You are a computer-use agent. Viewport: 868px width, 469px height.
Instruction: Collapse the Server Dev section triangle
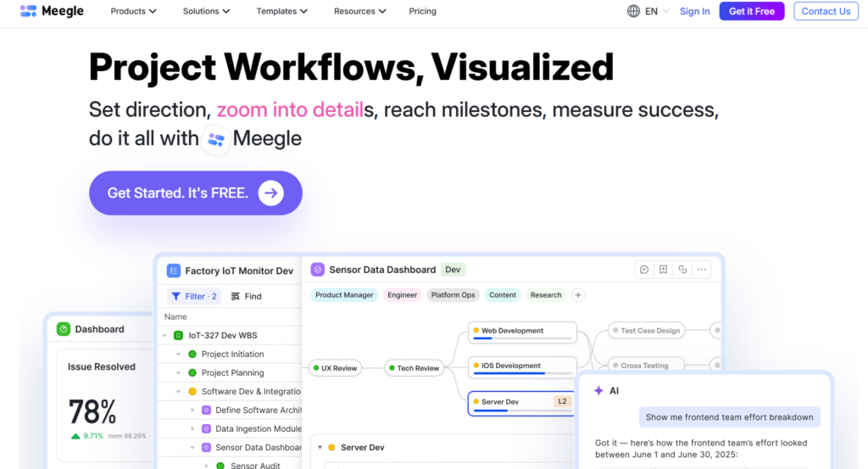320,448
